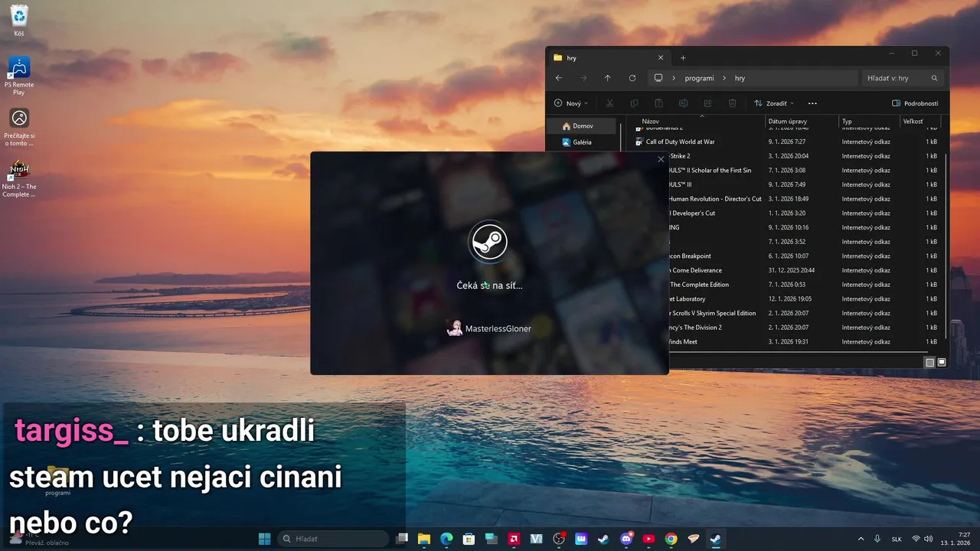This screenshot has width=980, height=551.
Task: Click the SLK keyboard language indicator
Action: (x=897, y=539)
